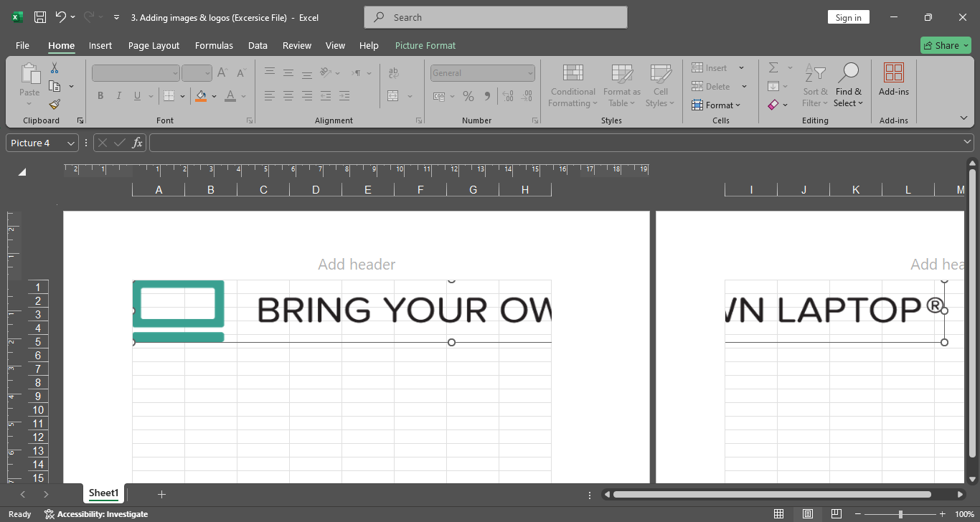
Task: Switch to the Insert tab
Action: (100, 45)
